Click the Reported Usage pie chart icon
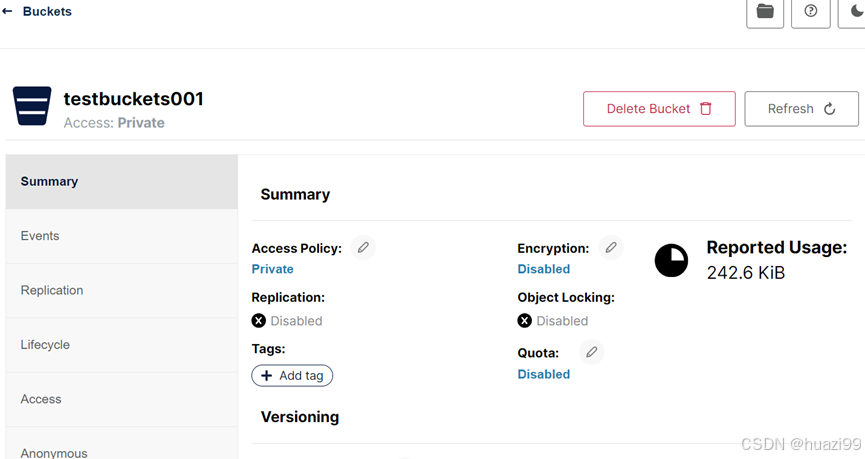 click(x=671, y=260)
